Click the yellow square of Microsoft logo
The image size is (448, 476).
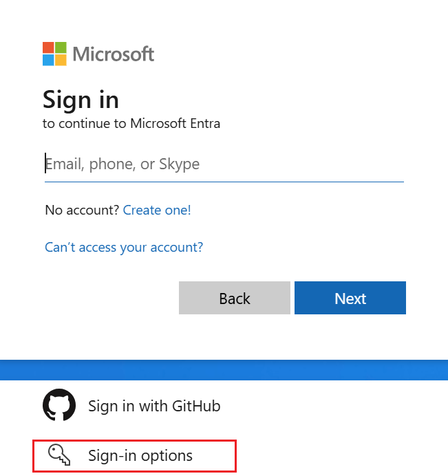coord(61,60)
